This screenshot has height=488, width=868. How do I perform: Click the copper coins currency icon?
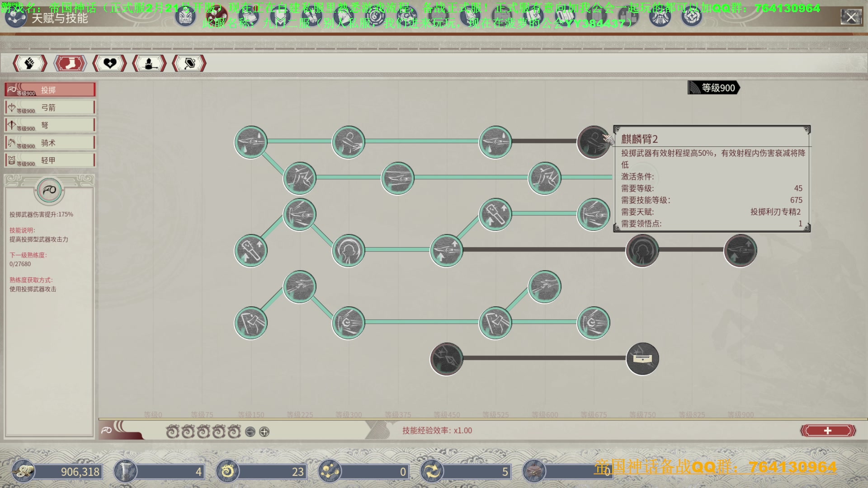23,471
